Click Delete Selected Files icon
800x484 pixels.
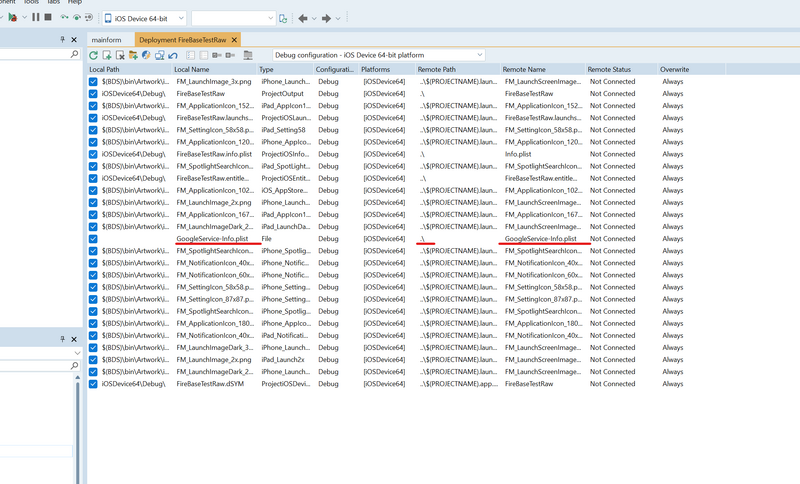click(120, 55)
